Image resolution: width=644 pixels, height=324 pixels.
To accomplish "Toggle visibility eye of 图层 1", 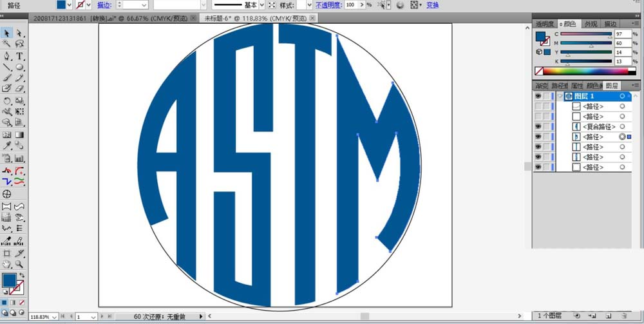I will [x=538, y=96].
